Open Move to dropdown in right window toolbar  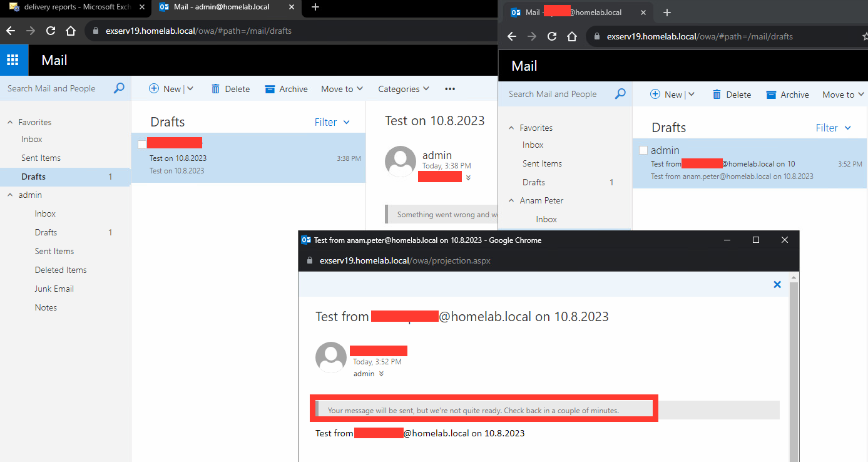pyautogui.click(x=844, y=95)
